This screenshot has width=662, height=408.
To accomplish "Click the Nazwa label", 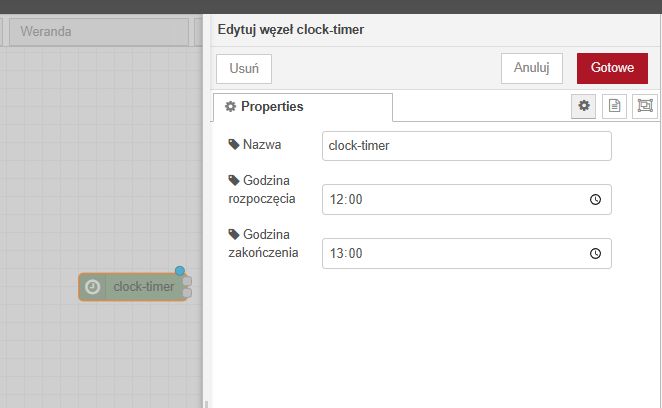I will coord(255,144).
